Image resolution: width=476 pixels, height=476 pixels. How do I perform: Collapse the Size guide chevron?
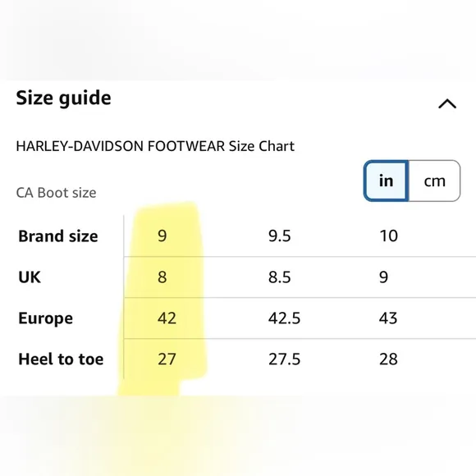click(x=447, y=103)
